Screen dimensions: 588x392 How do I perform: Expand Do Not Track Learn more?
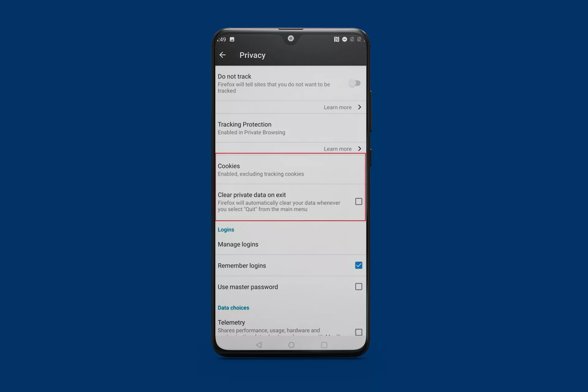pyautogui.click(x=343, y=107)
